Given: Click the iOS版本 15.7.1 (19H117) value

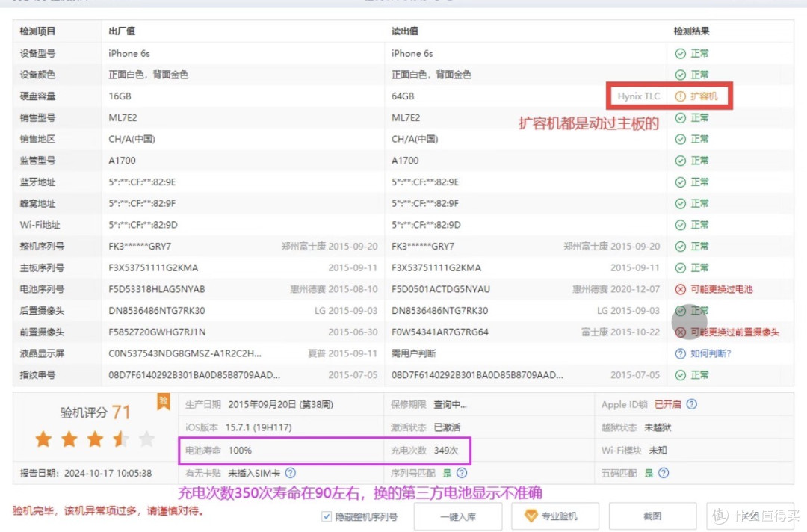Looking at the screenshot, I should pyautogui.click(x=259, y=427).
